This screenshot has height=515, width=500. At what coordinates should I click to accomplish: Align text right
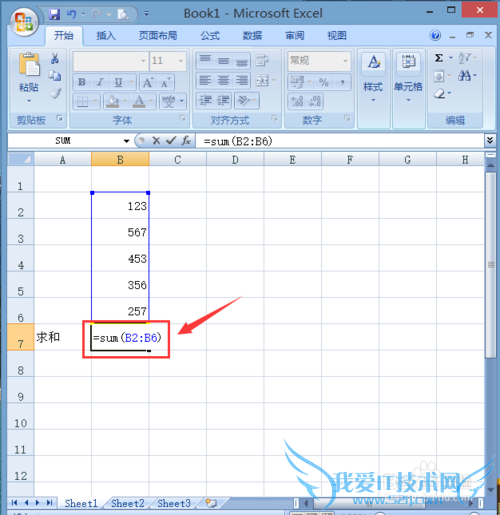242,81
